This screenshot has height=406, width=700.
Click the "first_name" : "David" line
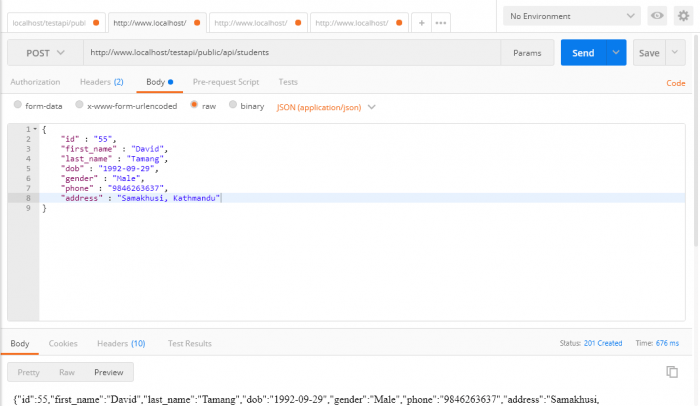click(x=114, y=149)
